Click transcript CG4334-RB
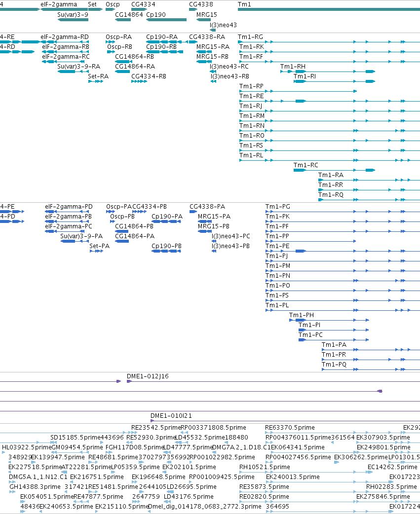 [x=139, y=81]
